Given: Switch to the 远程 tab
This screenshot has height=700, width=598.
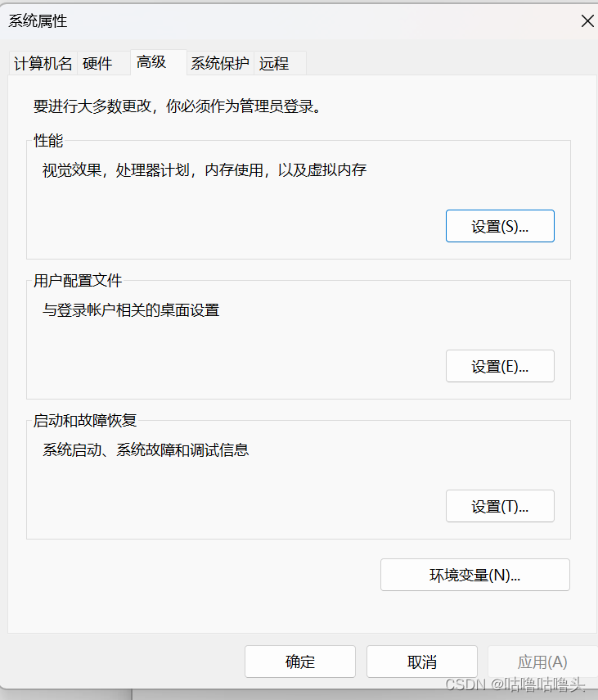Looking at the screenshot, I should click(280, 63).
